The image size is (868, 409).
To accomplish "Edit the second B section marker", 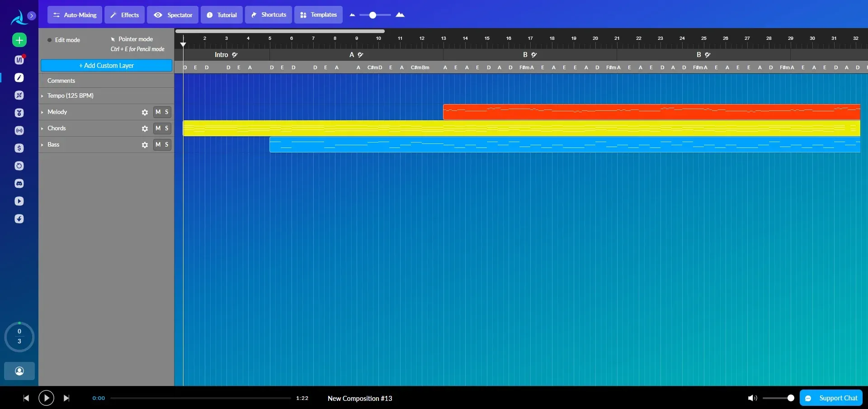I will click(708, 55).
